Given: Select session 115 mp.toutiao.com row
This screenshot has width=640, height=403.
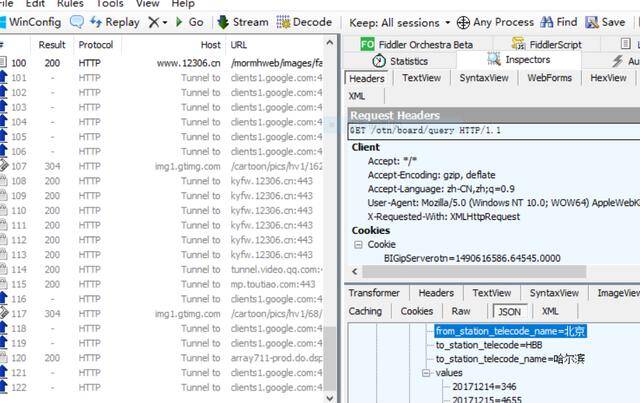Looking at the screenshot, I should 162,284.
